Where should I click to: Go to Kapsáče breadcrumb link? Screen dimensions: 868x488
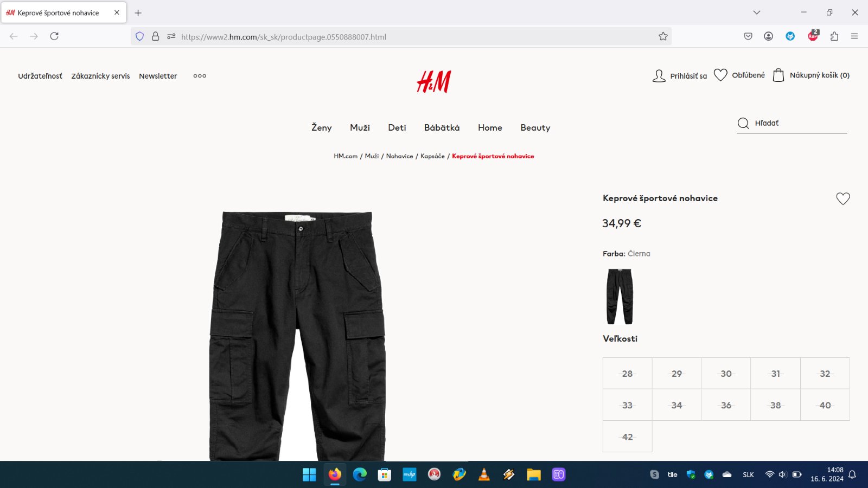click(x=432, y=156)
